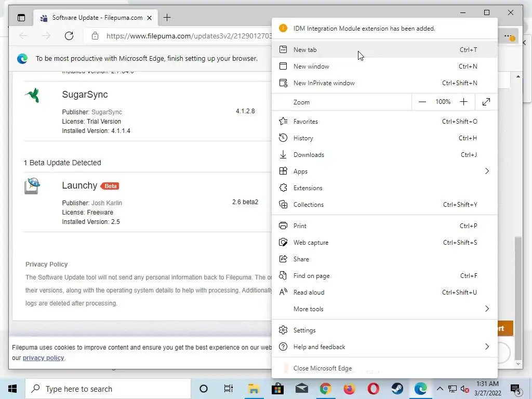This screenshot has width=532, height=399.
Task: Open the tab actions menu icon
Action: click(21, 18)
